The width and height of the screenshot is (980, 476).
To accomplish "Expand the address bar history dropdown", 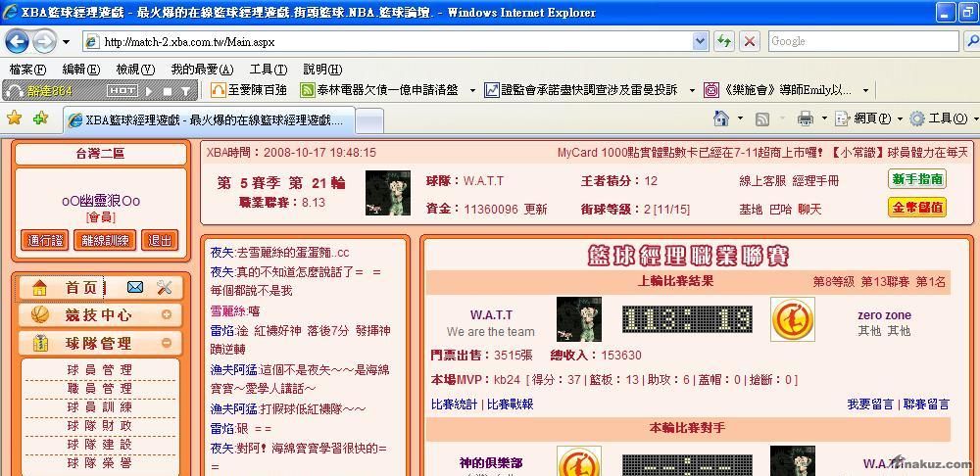I will pyautogui.click(x=700, y=42).
